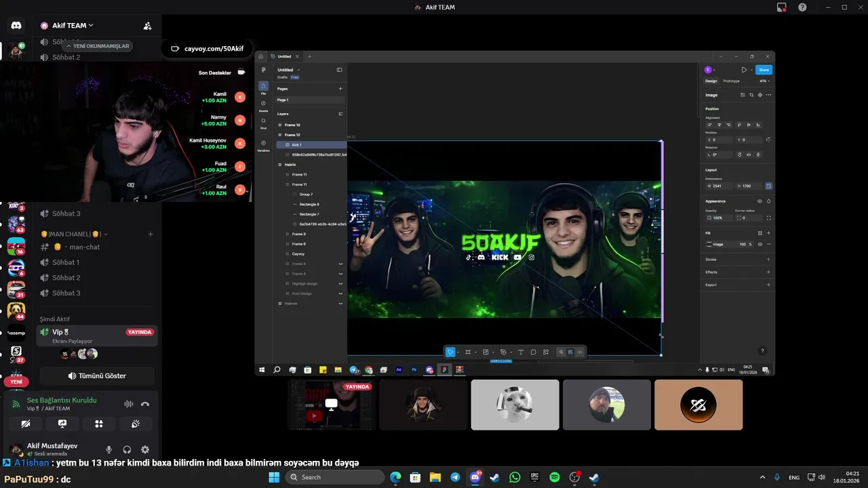Image resolution: width=868 pixels, height=488 pixels.
Task: Toggle the constrain proportions lock for dimensions
Action: pyautogui.click(x=769, y=186)
